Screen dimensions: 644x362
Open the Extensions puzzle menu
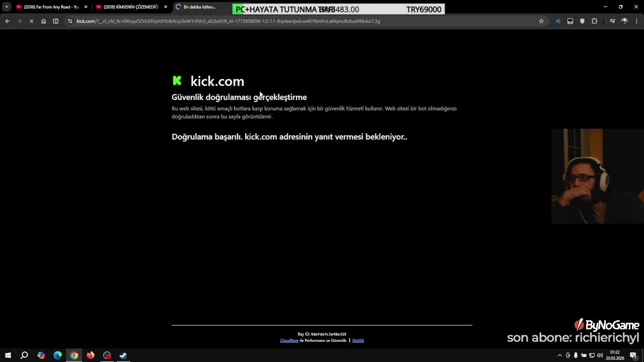tap(595, 21)
